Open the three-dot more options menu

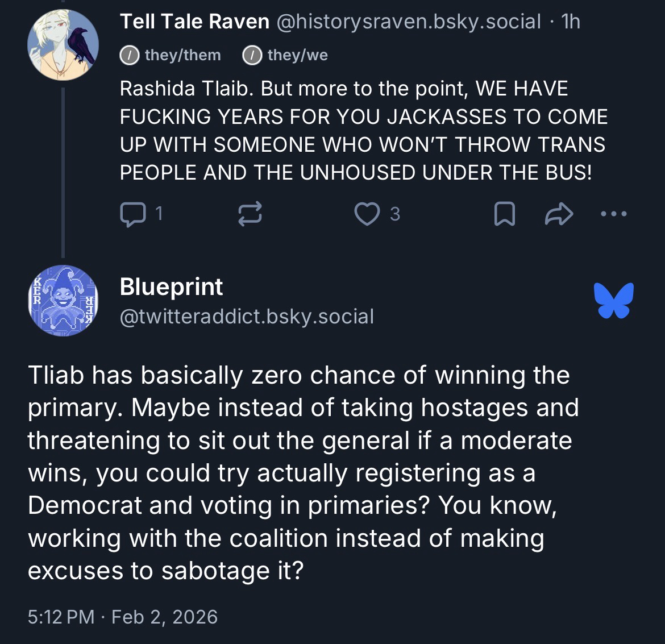pyautogui.click(x=614, y=214)
